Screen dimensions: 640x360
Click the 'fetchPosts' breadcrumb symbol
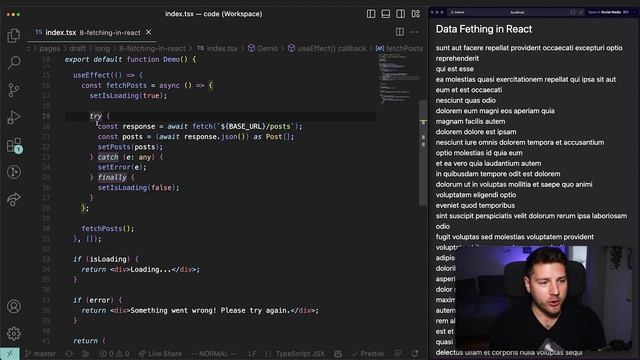coord(404,49)
